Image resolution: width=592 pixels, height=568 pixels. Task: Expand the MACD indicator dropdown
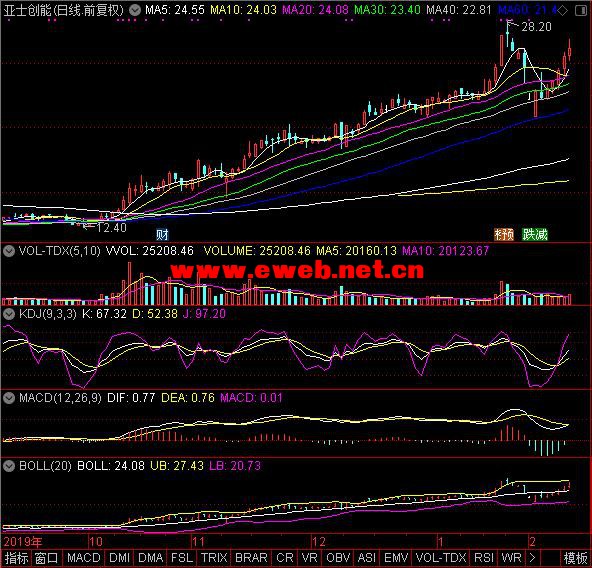click(9, 398)
